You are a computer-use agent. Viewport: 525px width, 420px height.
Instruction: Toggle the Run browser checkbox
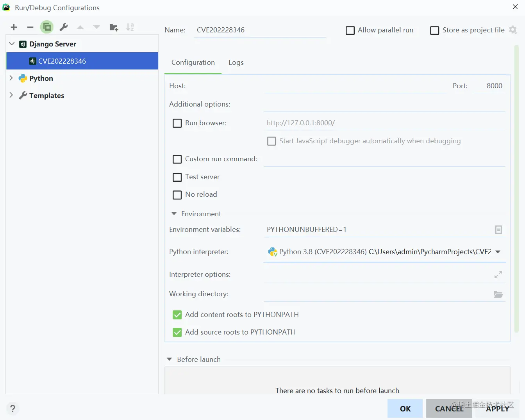pos(177,123)
